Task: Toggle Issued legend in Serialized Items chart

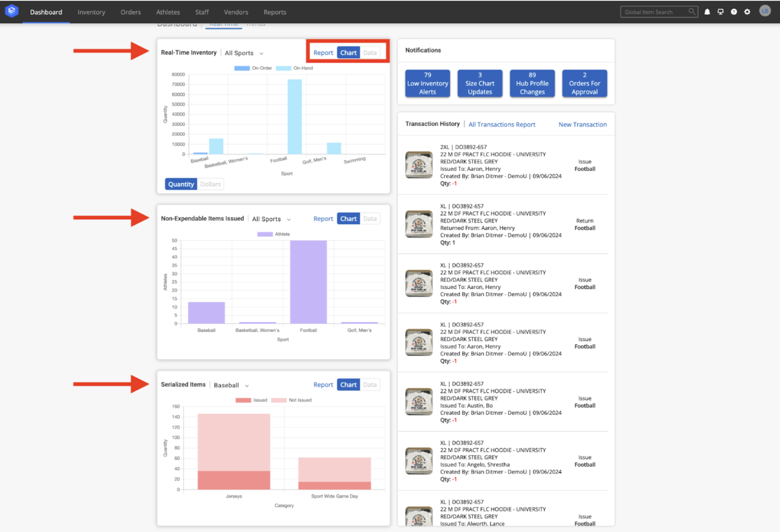Action: pos(243,400)
